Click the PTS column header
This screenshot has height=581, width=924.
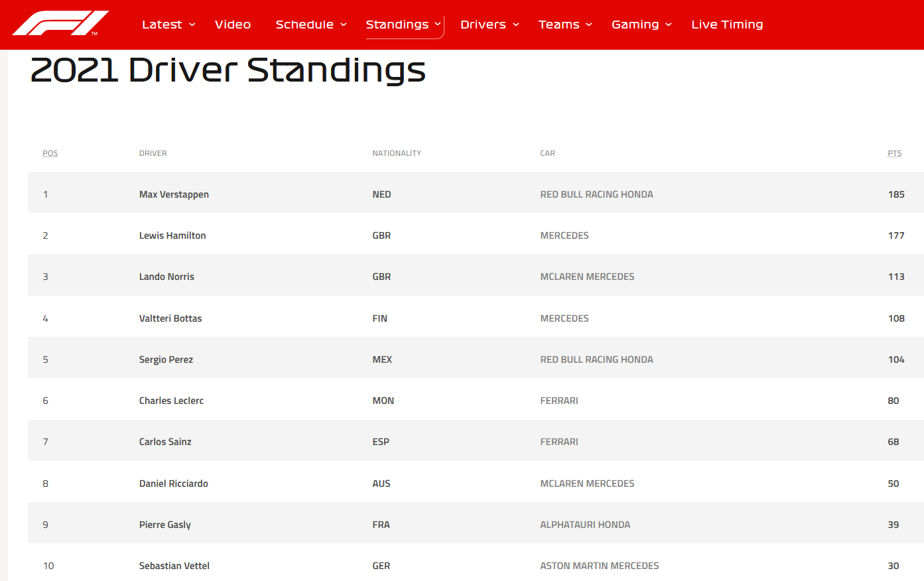coord(895,153)
